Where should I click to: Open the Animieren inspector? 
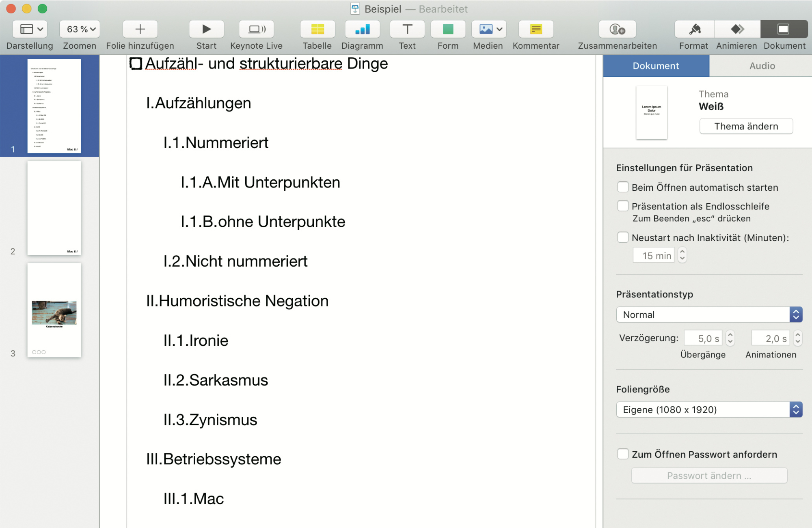tap(736, 29)
